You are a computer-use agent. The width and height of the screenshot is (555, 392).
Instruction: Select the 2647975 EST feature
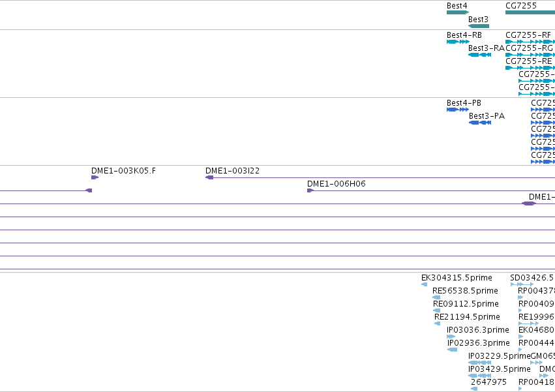click(x=474, y=389)
